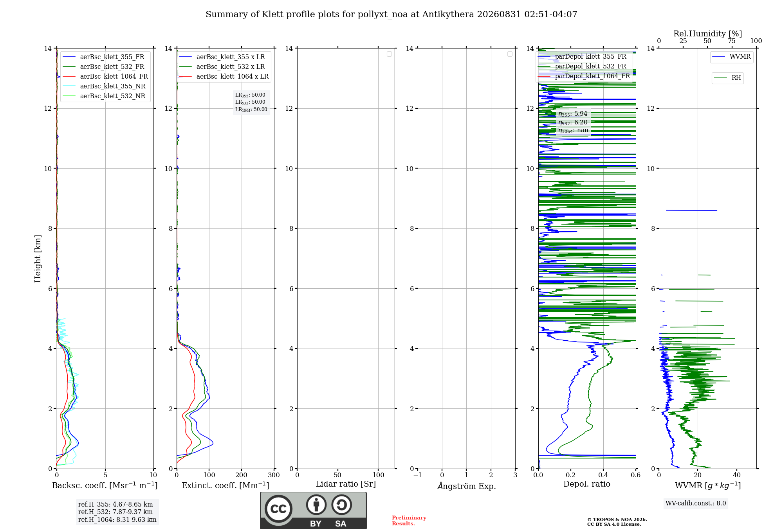Click ref.H_1064: 8.31-9.63 km text
Screen dimensions: 783x532
pos(117,520)
